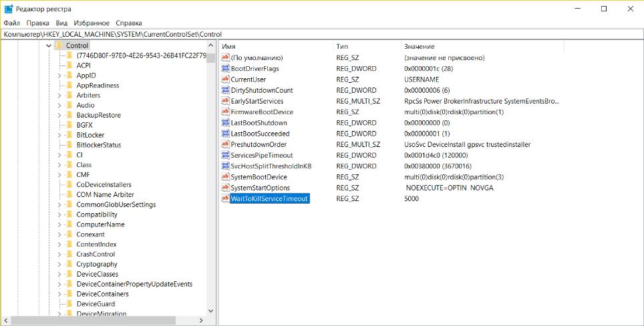Click the BGFX folder icon
The height and width of the screenshot is (326, 644).
[69, 125]
